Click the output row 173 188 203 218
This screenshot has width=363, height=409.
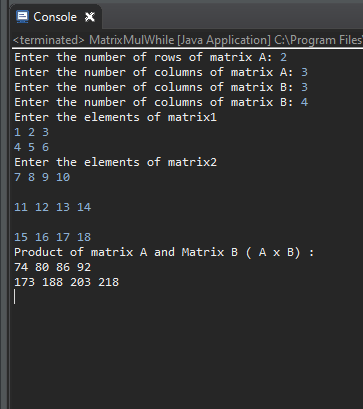[x=66, y=282]
